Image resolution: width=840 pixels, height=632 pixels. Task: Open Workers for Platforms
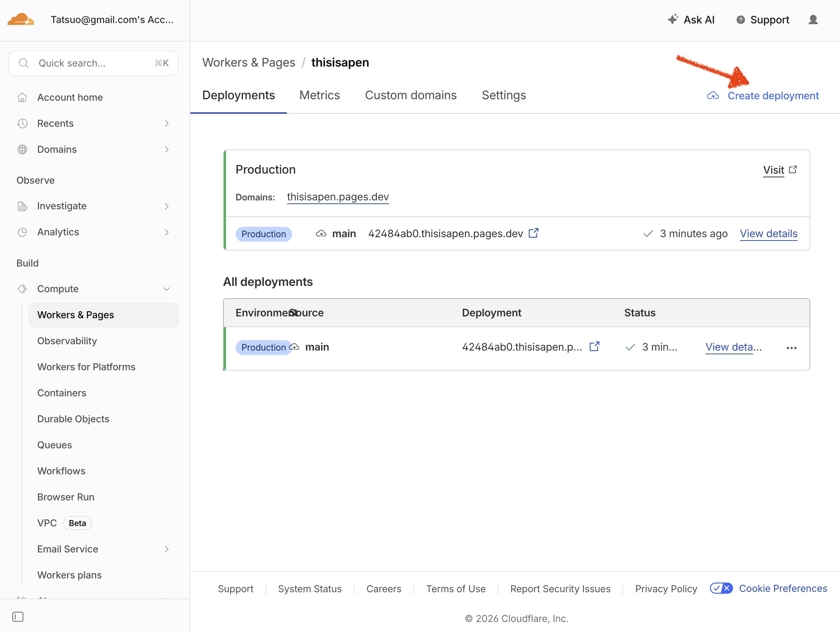[x=86, y=367]
